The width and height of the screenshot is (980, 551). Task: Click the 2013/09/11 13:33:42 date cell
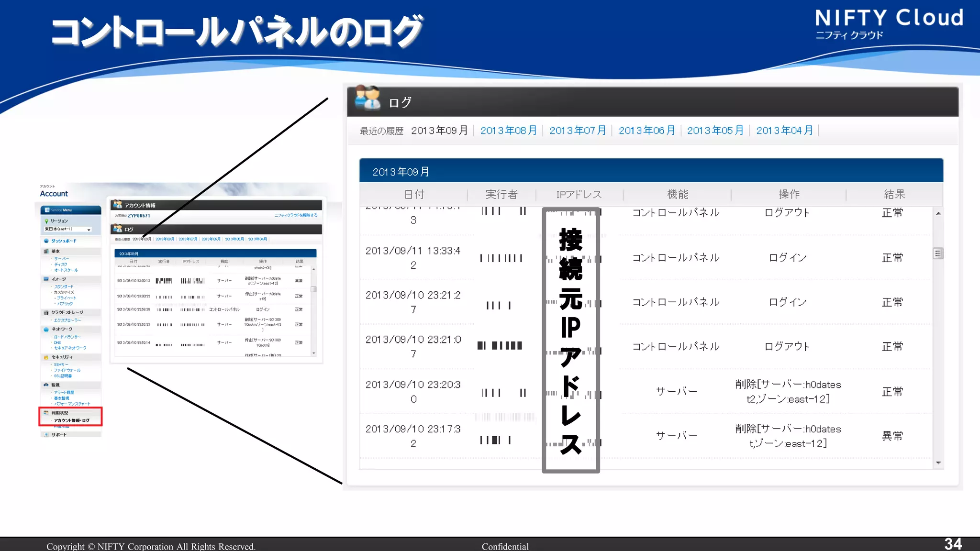413,258
